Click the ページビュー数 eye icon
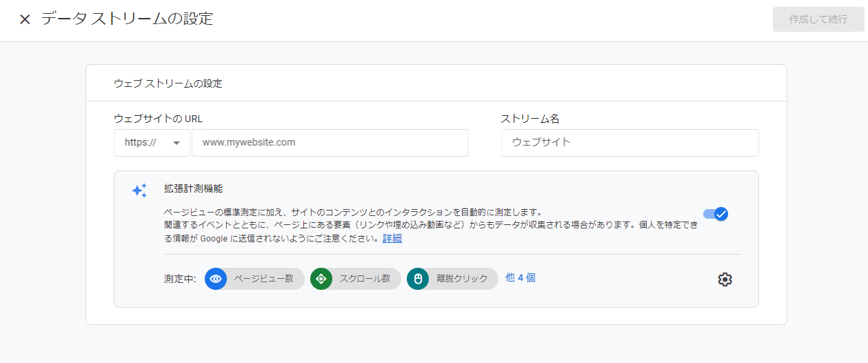Viewport: 868px width, 363px height. (x=216, y=279)
